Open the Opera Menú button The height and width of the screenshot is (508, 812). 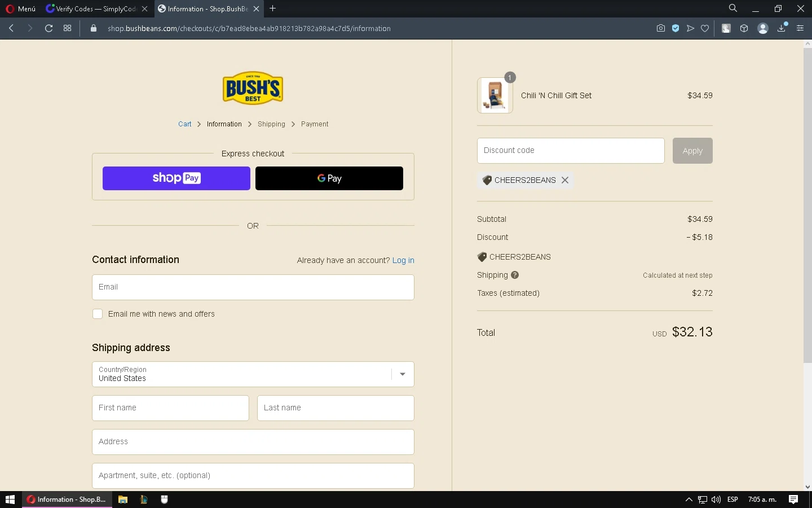(21, 8)
